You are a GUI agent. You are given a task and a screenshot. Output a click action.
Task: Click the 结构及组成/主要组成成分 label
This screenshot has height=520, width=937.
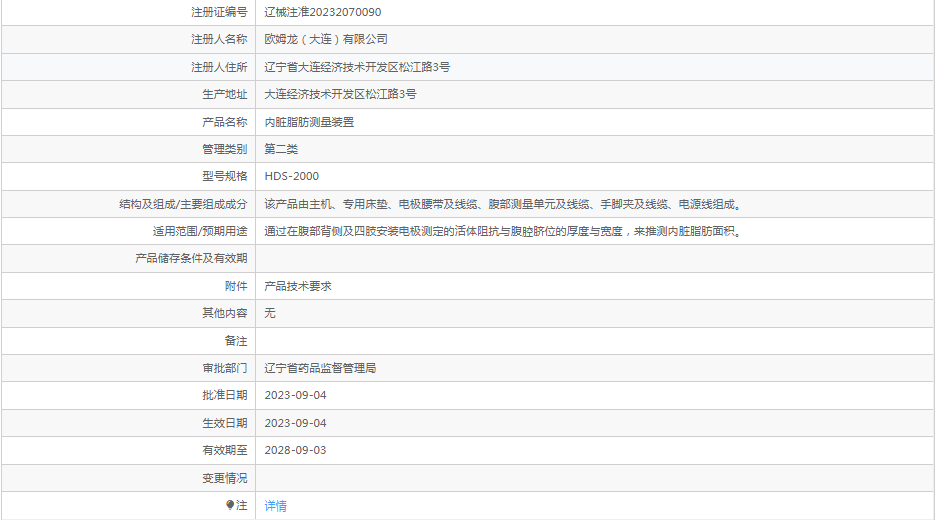pos(183,204)
